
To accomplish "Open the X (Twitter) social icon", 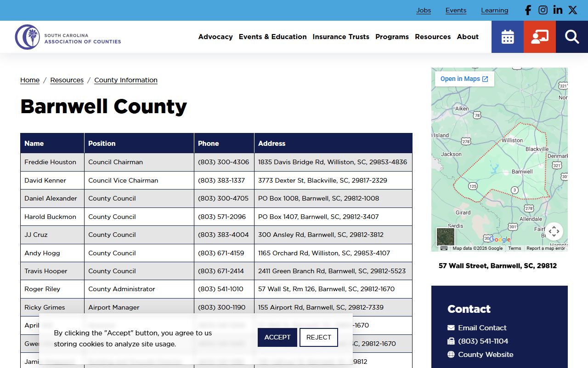I will tap(572, 10).
